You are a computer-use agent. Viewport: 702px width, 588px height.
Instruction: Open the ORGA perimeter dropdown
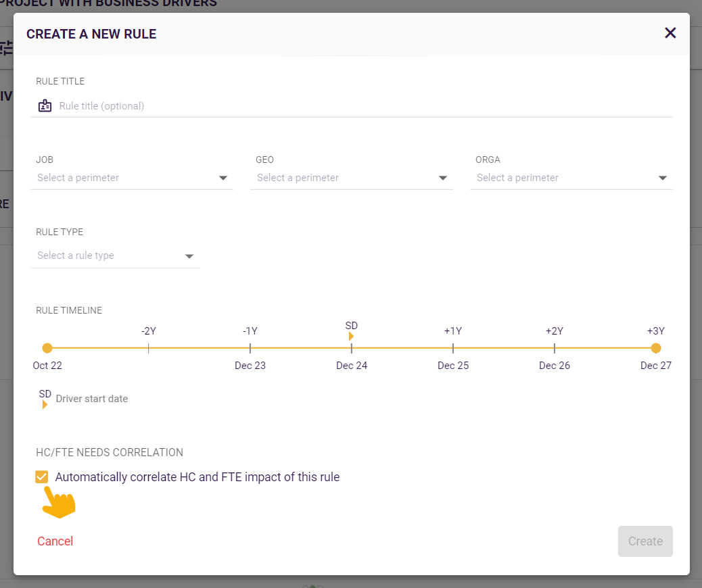(x=571, y=178)
